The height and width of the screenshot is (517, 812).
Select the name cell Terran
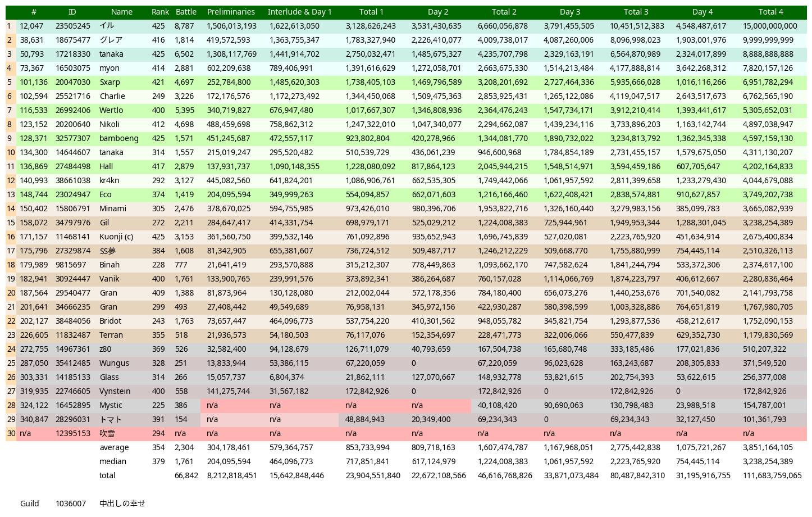point(111,335)
